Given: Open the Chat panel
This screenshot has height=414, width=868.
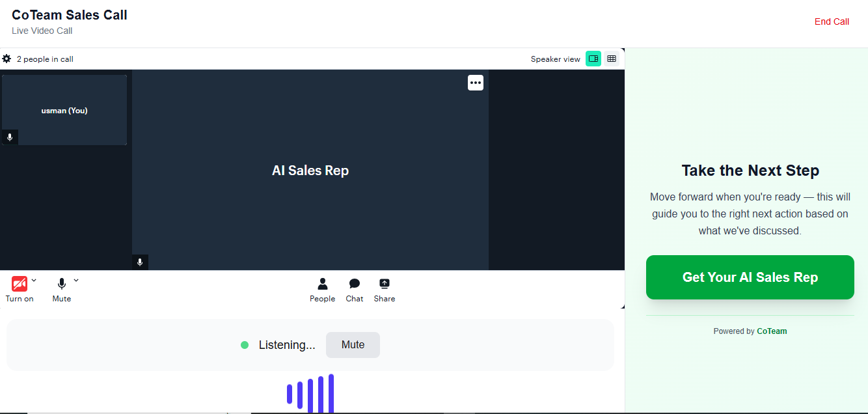Looking at the screenshot, I should 354,289.
